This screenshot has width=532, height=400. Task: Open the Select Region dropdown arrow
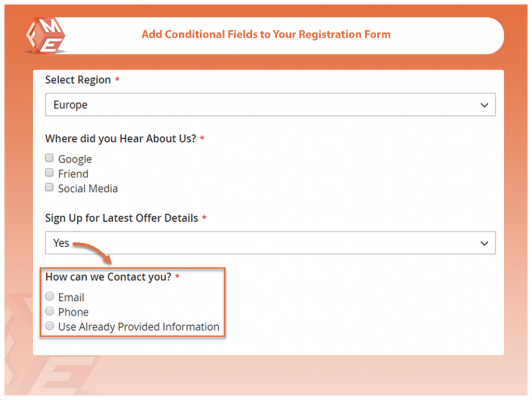484,105
